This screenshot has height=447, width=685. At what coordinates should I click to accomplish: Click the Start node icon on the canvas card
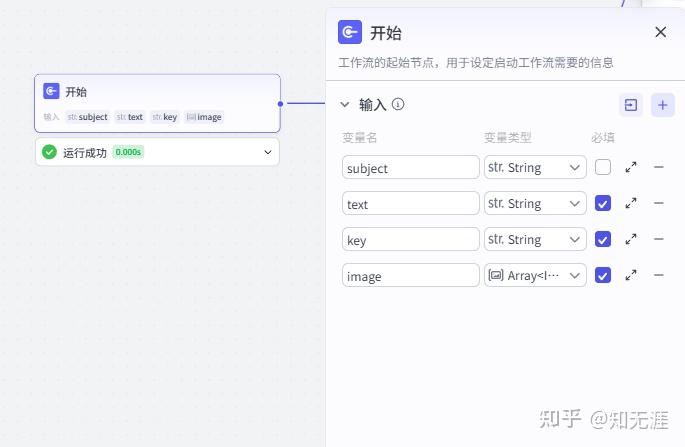click(x=51, y=91)
